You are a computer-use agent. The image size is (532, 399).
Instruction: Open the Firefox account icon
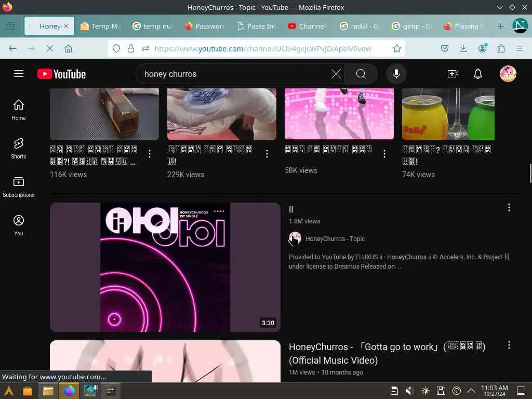tap(482, 48)
